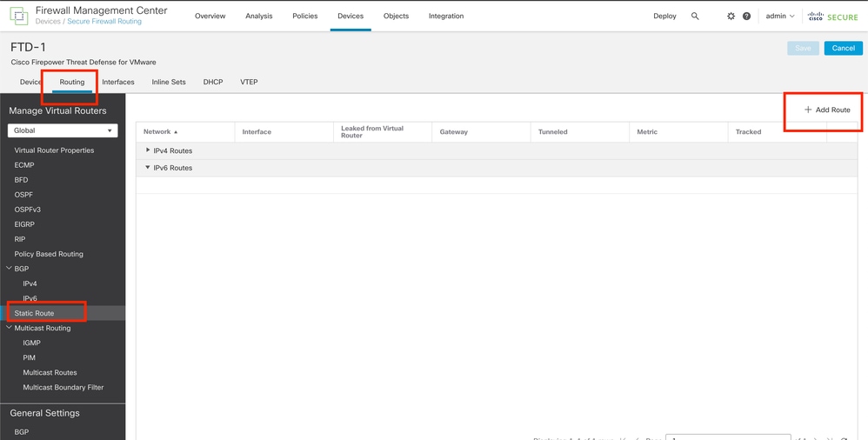Open the Policies menu
This screenshot has width=868, height=440.
coord(305,16)
